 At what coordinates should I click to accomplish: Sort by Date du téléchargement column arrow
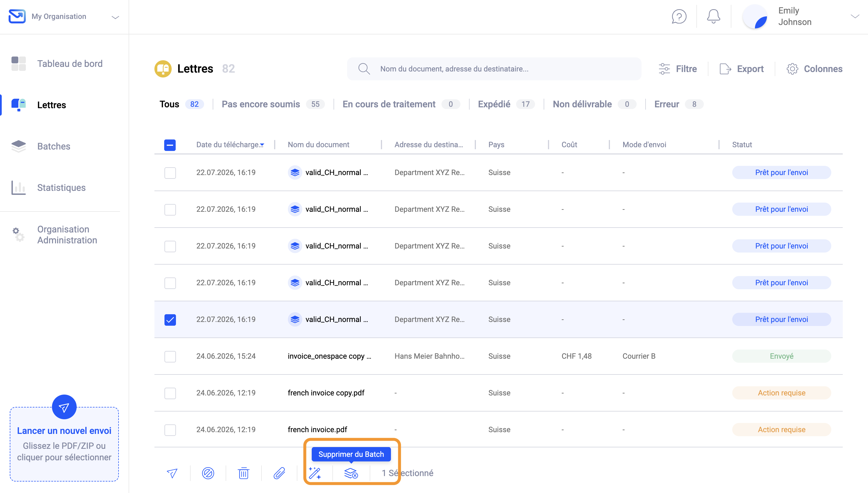pos(262,145)
